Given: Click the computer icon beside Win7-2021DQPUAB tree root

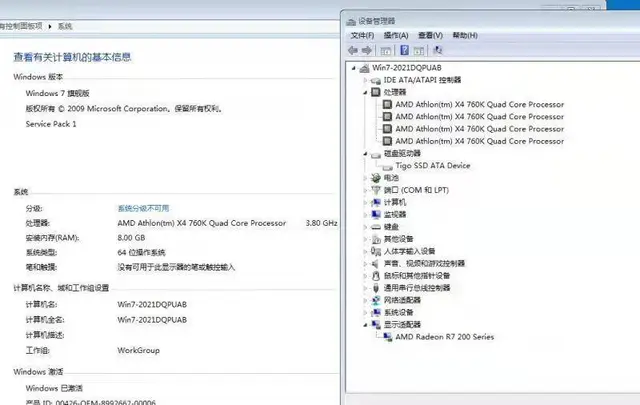Looking at the screenshot, I should tap(364, 68).
